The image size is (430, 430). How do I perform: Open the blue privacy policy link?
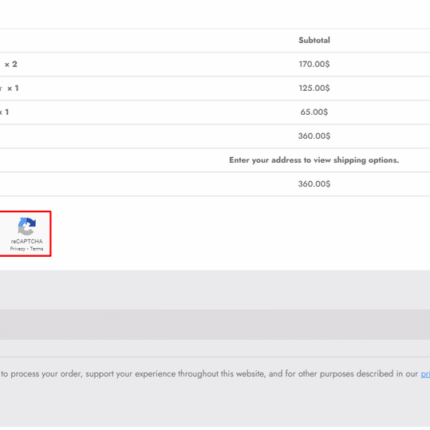pyautogui.click(x=425, y=374)
